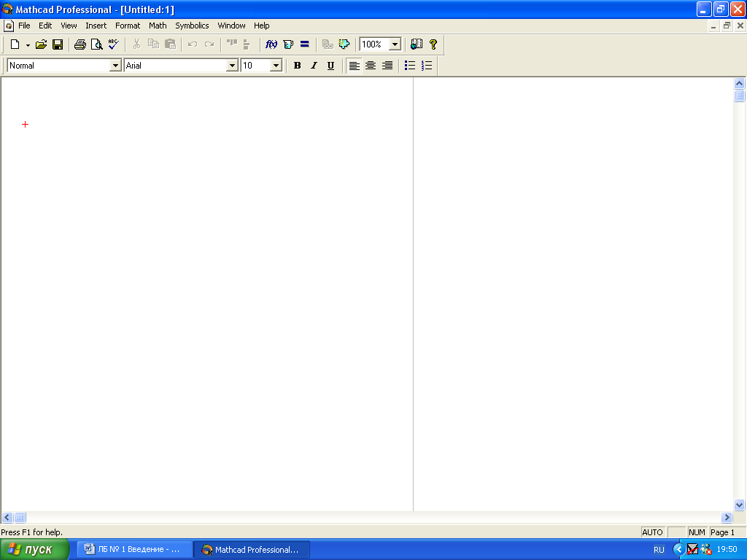Click the NUM status bar indicator
The height and width of the screenshot is (560, 747).
coord(697,532)
